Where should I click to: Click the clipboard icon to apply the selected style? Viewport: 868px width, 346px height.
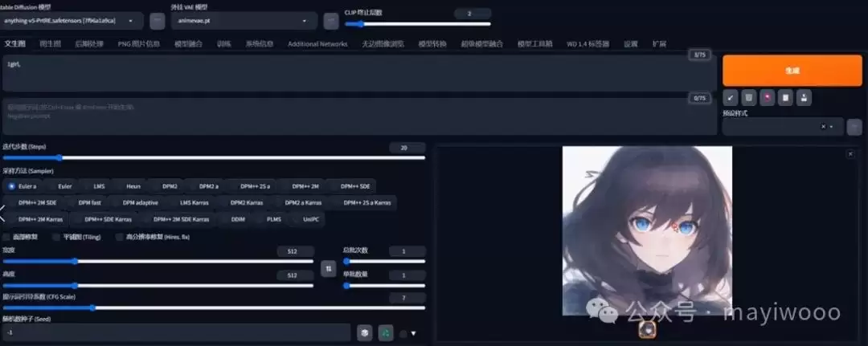785,98
